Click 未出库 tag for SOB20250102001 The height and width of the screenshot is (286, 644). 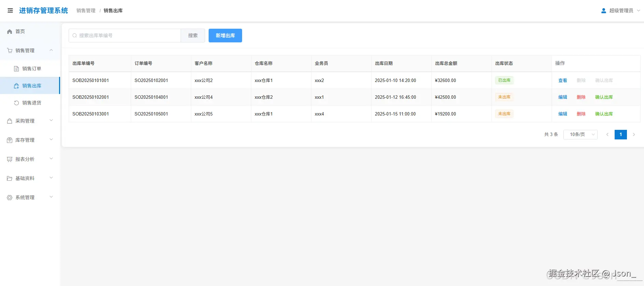(504, 97)
